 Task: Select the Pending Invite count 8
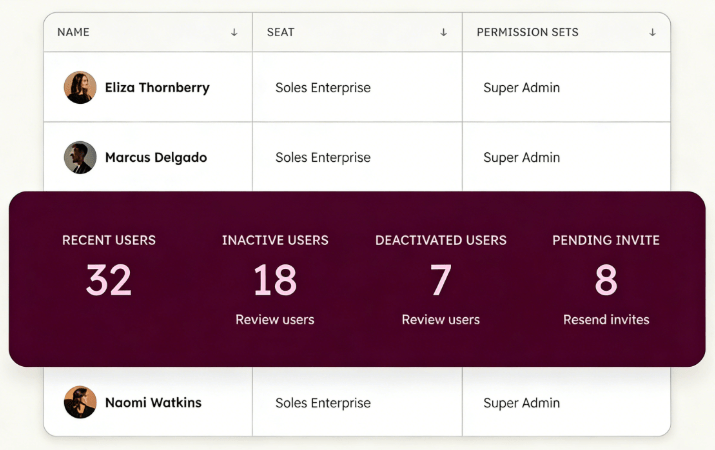tap(606, 281)
